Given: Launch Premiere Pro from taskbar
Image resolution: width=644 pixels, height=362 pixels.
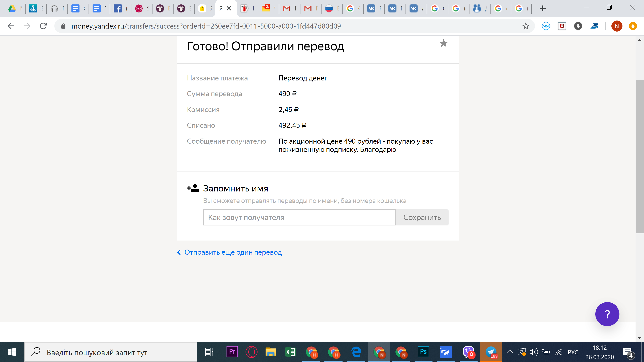Looking at the screenshot, I should (x=232, y=352).
